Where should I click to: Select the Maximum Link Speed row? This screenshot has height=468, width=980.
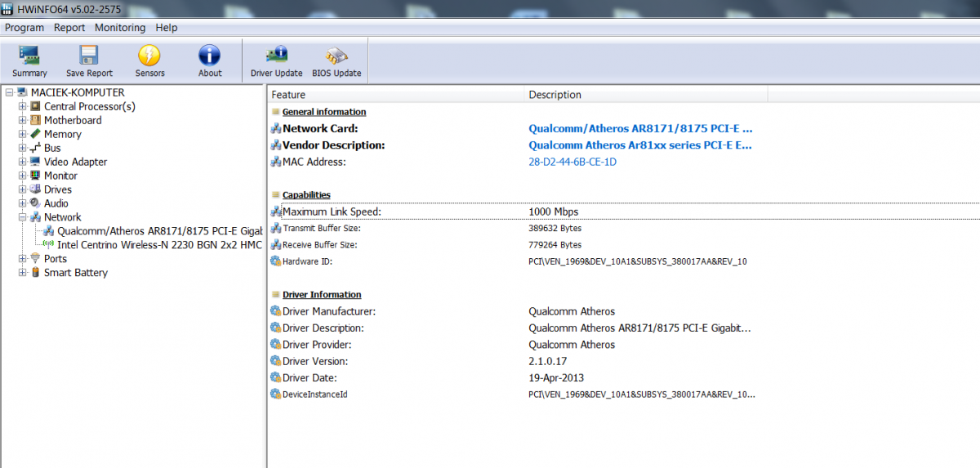[x=624, y=212]
